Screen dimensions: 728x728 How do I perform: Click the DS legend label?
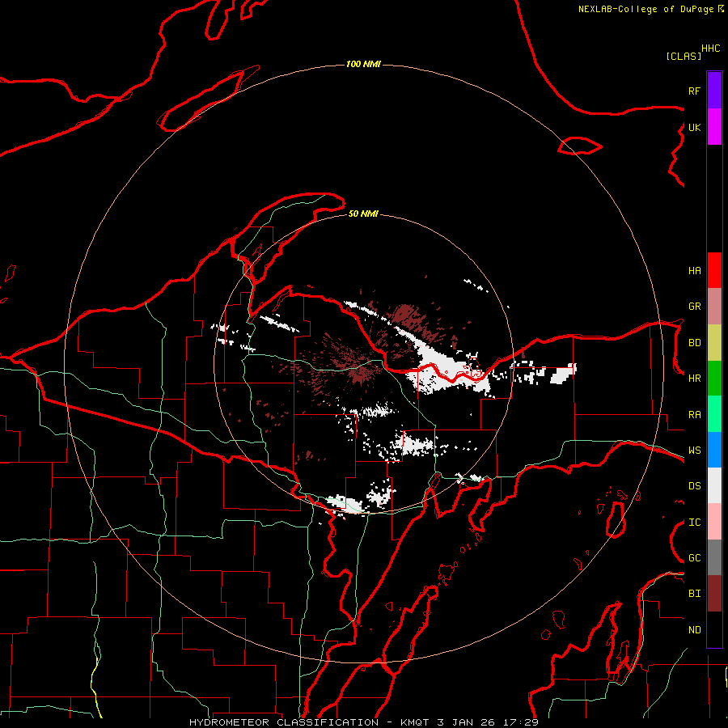(695, 486)
